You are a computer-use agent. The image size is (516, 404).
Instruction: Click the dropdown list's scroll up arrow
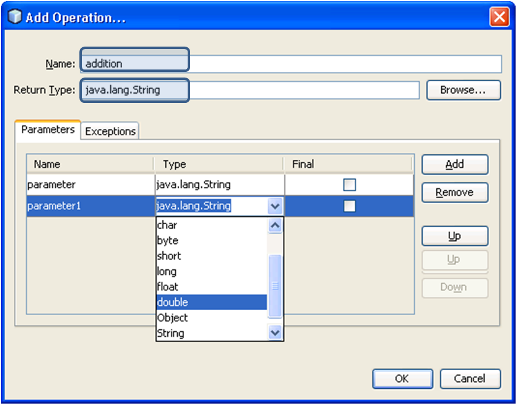tap(275, 225)
